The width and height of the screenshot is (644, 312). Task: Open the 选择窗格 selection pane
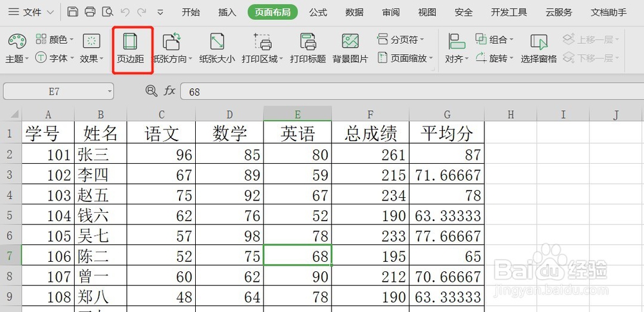[x=539, y=49]
